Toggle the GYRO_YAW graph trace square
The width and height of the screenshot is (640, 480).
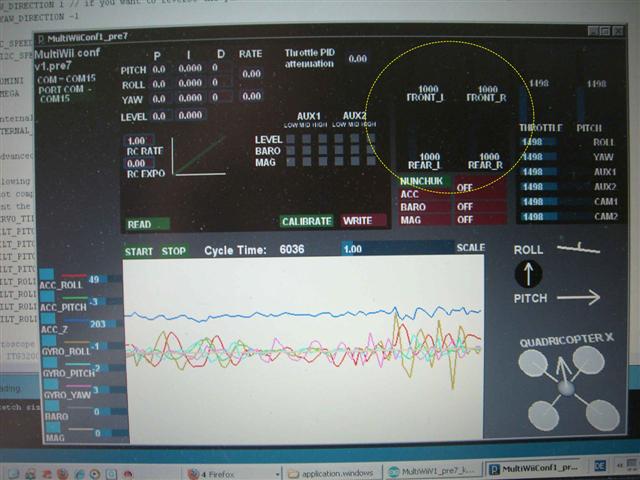[x=51, y=384]
